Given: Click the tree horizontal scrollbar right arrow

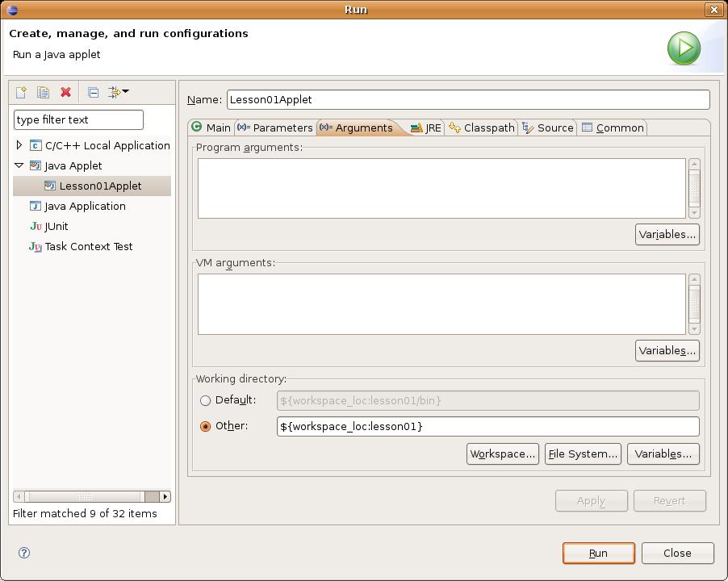Looking at the screenshot, I should point(165,496).
